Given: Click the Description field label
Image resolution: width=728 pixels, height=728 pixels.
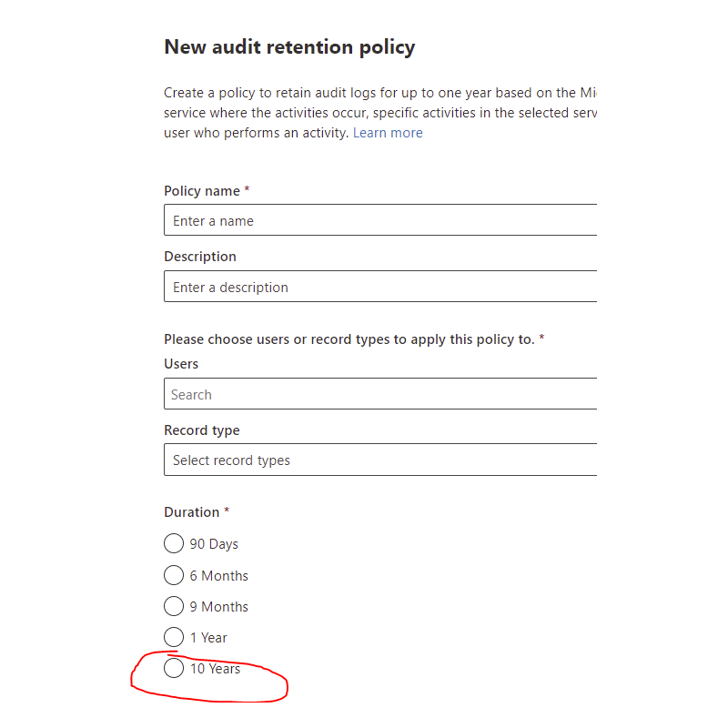Looking at the screenshot, I should click(200, 257).
